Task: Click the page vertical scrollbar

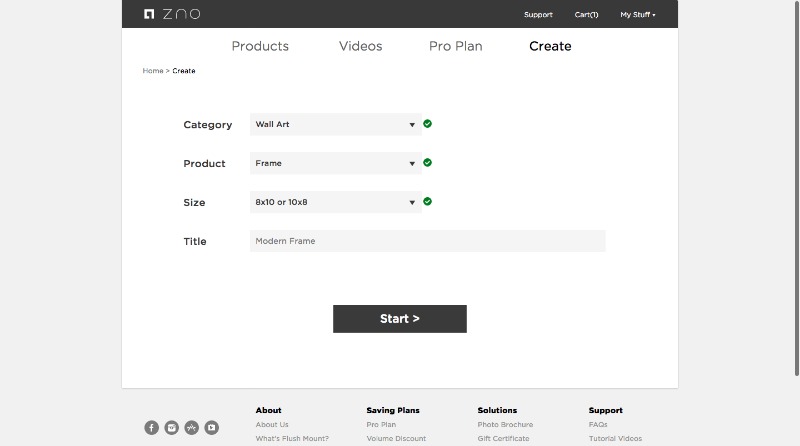Action: point(796,189)
